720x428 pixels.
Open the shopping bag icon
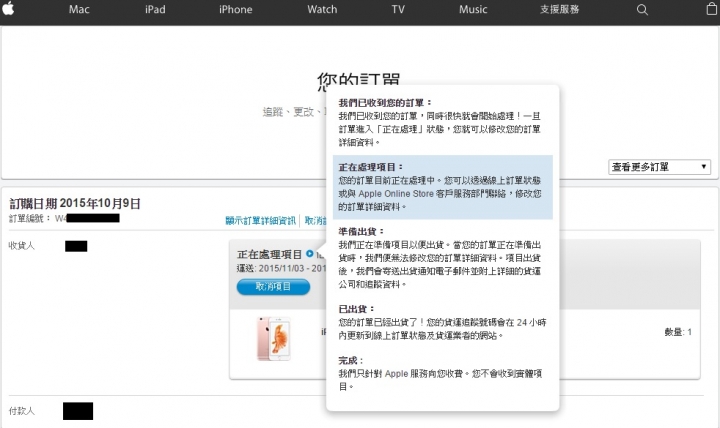click(x=712, y=9)
